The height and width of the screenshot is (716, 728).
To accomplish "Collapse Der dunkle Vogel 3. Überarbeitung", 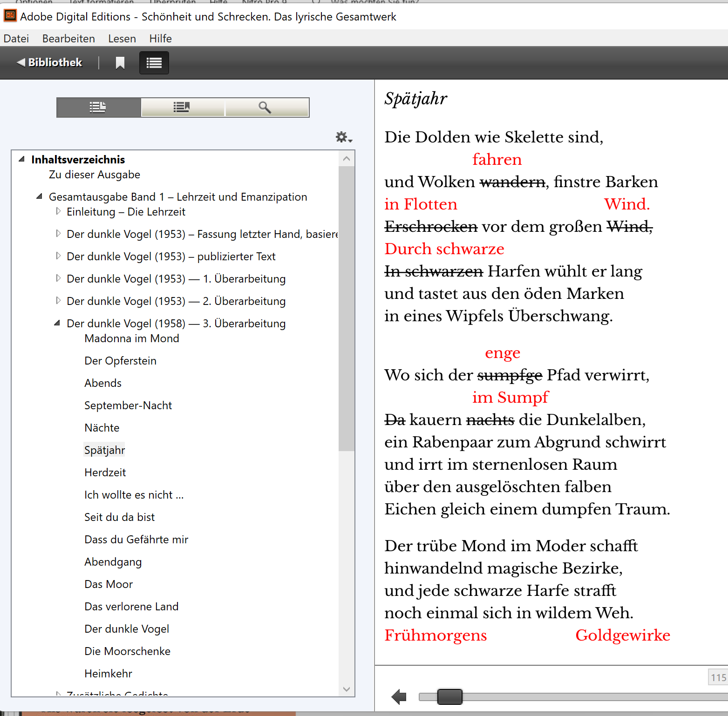I will point(57,323).
